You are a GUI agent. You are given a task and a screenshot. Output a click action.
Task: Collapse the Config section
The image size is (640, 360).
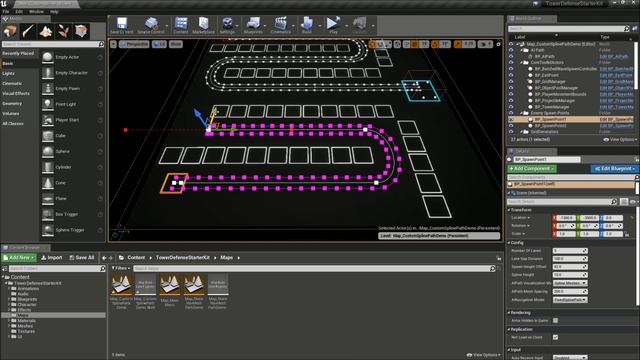(509, 242)
